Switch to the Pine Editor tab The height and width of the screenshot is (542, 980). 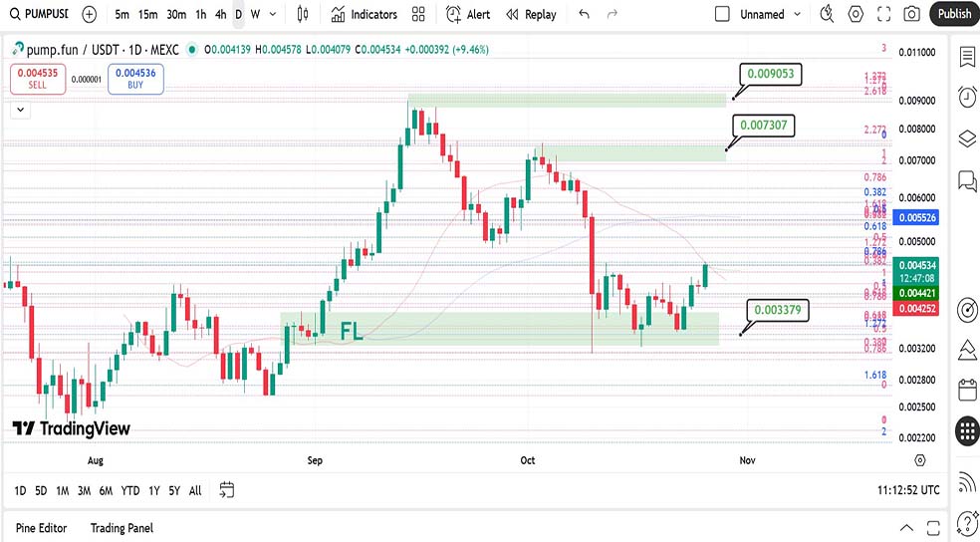pos(40,527)
